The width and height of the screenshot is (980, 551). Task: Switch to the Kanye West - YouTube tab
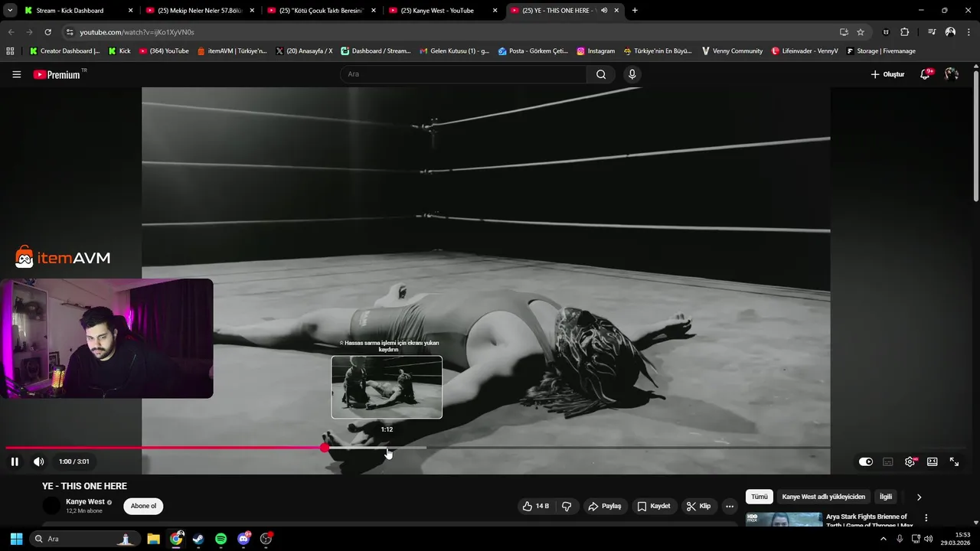click(443, 11)
